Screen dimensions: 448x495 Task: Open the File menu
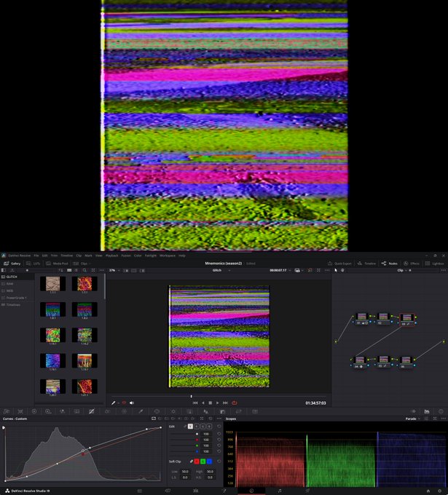point(36,256)
